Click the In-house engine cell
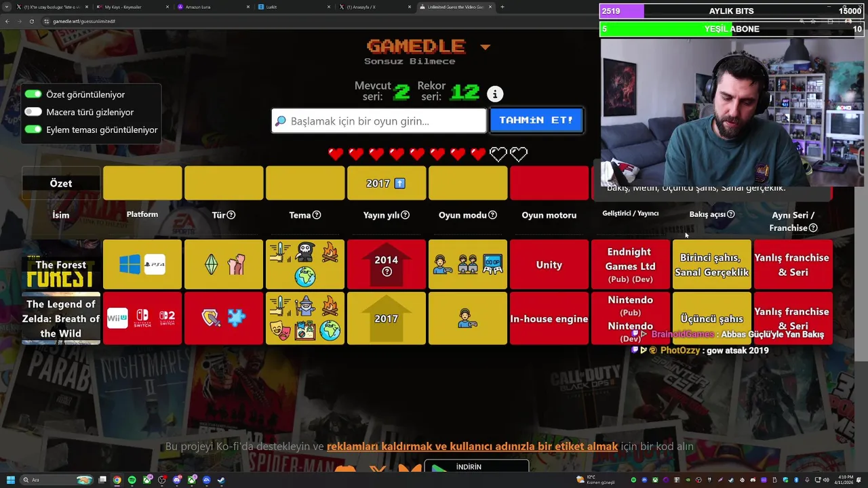The image size is (868, 488). pyautogui.click(x=549, y=319)
